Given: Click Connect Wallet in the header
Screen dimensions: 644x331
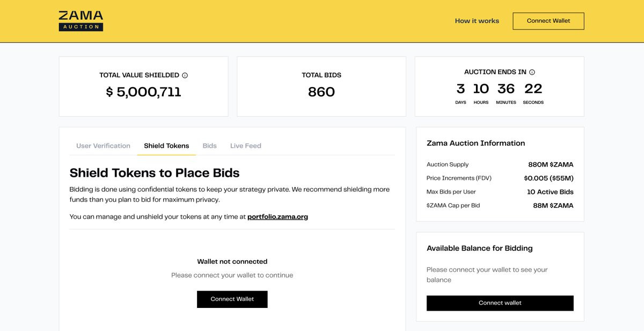Looking at the screenshot, I should [x=548, y=21].
